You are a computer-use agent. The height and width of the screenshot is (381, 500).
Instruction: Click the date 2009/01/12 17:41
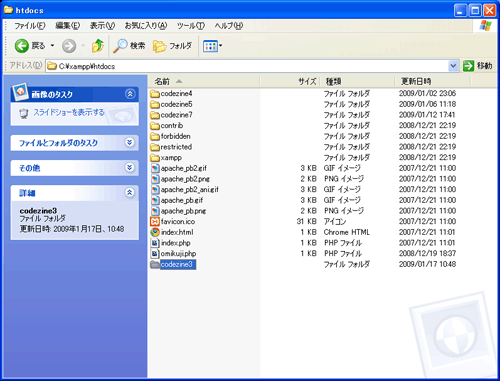tap(427, 115)
